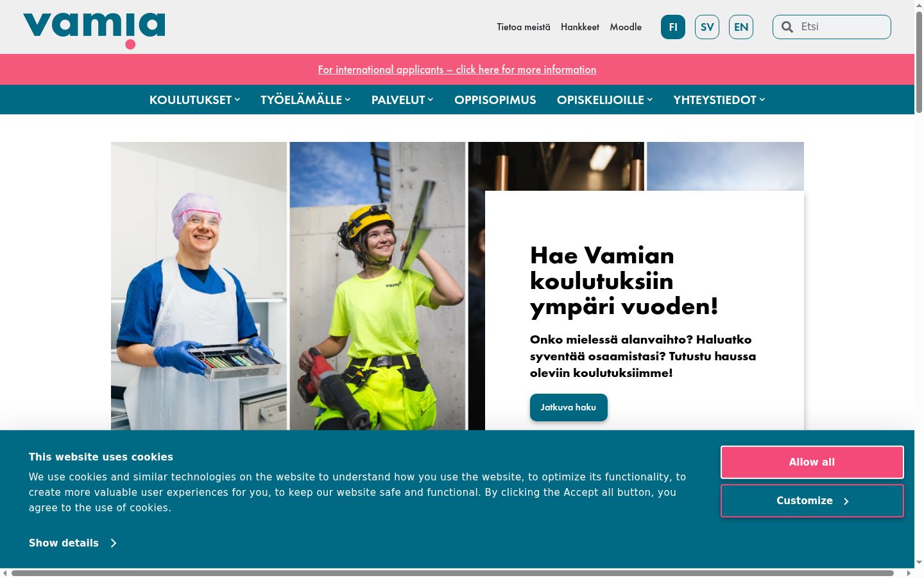Click the Vamia logo

(94, 30)
